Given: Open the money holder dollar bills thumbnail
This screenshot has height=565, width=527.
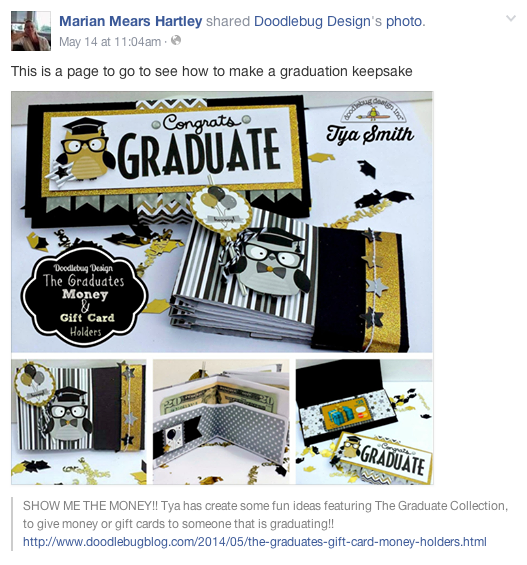Looking at the screenshot, I should [x=221, y=422].
